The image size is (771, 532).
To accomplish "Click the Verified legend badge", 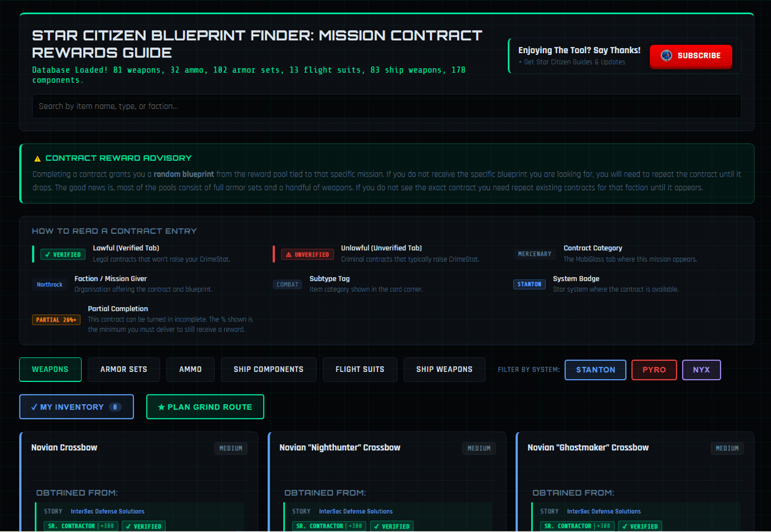I will pos(63,254).
